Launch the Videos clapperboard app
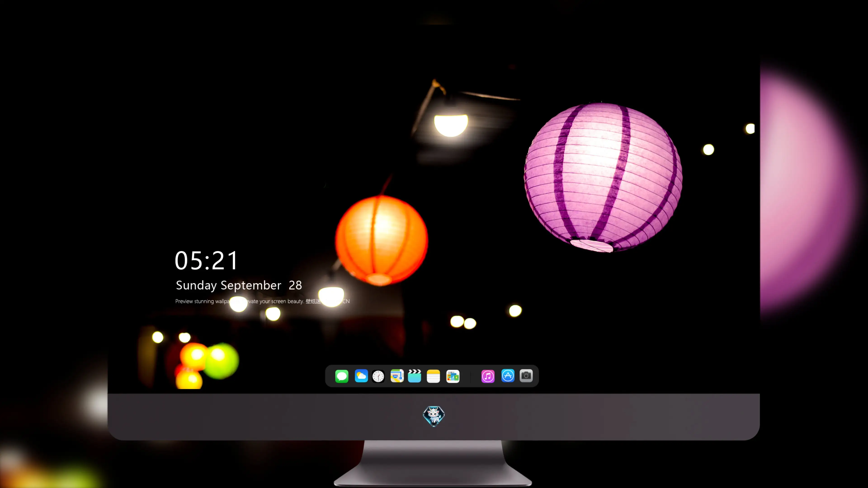Image resolution: width=868 pixels, height=488 pixels. pos(415,376)
